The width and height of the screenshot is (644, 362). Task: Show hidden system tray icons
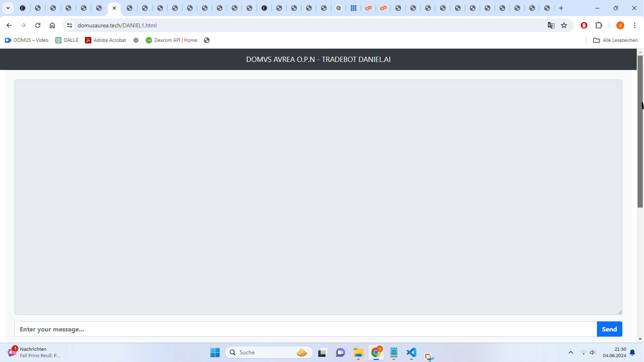pyautogui.click(x=570, y=352)
